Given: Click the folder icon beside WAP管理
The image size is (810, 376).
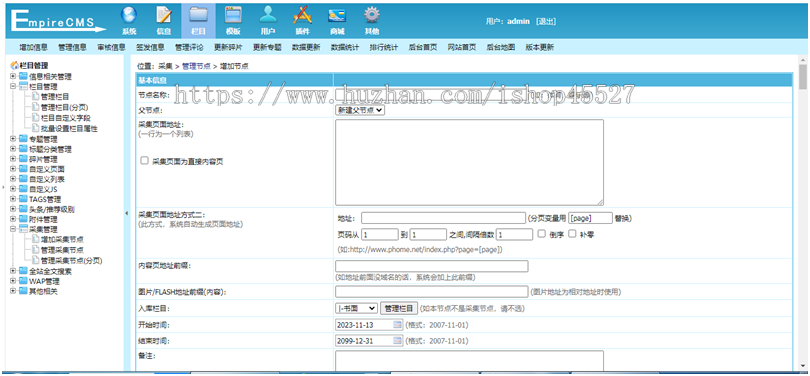Looking at the screenshot, I should (23, 281).
